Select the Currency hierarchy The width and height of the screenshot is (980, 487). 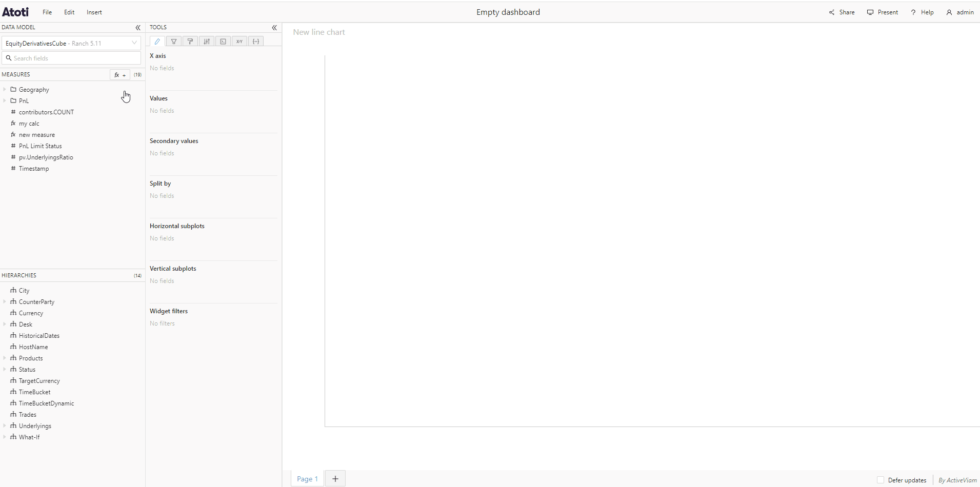coord(31,313)
